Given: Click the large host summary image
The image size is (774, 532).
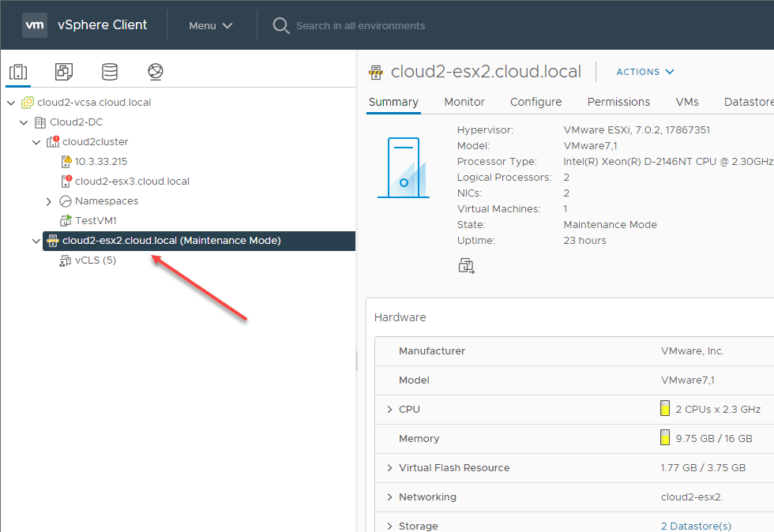Looking at the screenshot, I should pyautogui.click(x=403, y=167).
